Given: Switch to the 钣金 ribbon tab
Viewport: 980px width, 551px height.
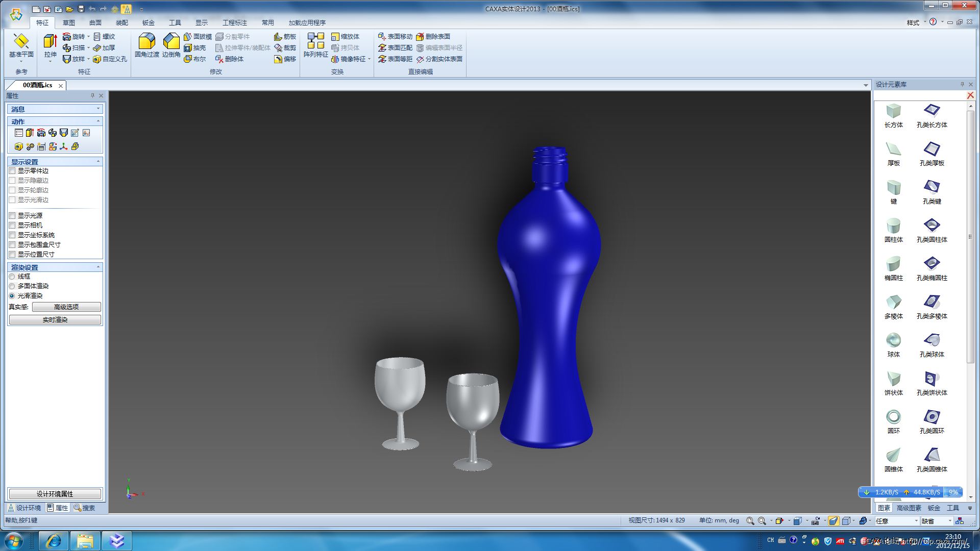Looking at the screenshot, I should pyautogui.click(x=149, y=23).
